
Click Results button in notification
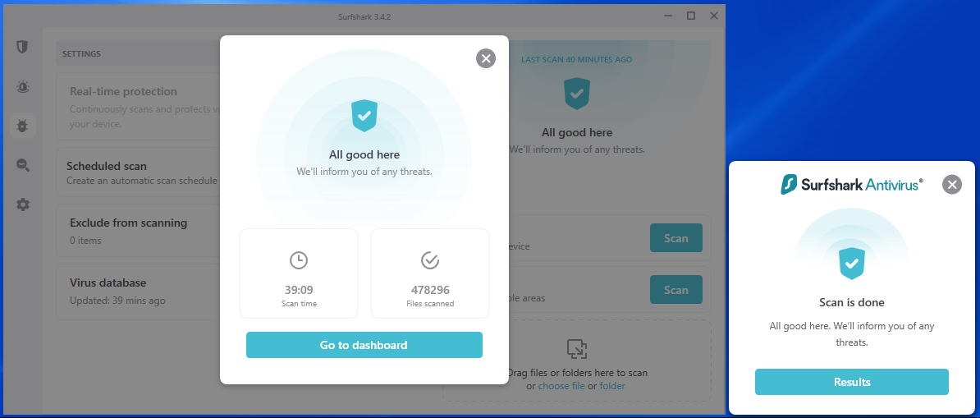(x=852, y=382)
